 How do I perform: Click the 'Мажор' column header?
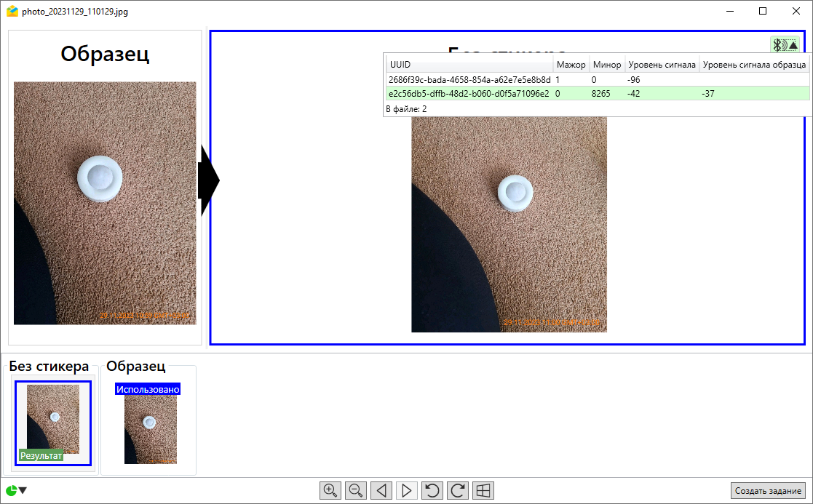pos(571,65)
